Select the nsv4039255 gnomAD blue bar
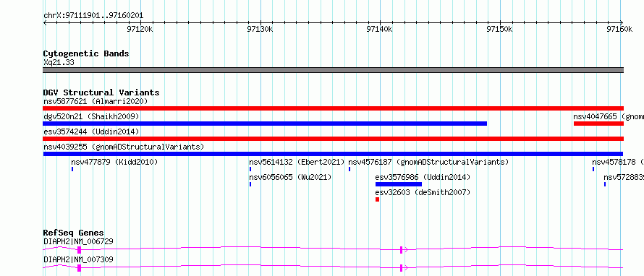Viewport: 644px width, 276px height. click(x=333, y=154)
